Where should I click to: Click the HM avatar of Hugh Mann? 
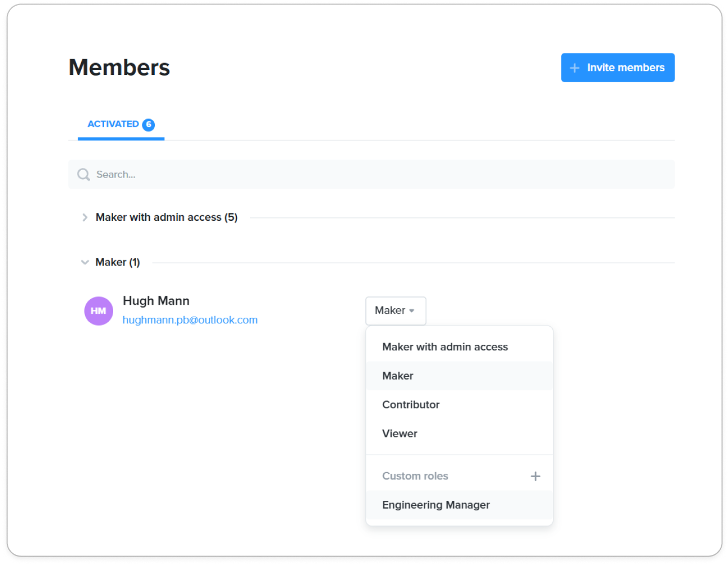click(99, 311)
